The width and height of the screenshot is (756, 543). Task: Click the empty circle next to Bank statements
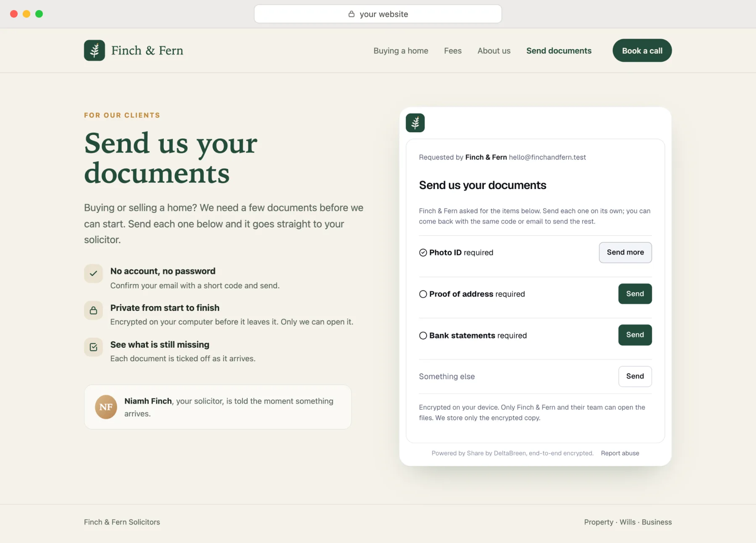coord(423,336)
